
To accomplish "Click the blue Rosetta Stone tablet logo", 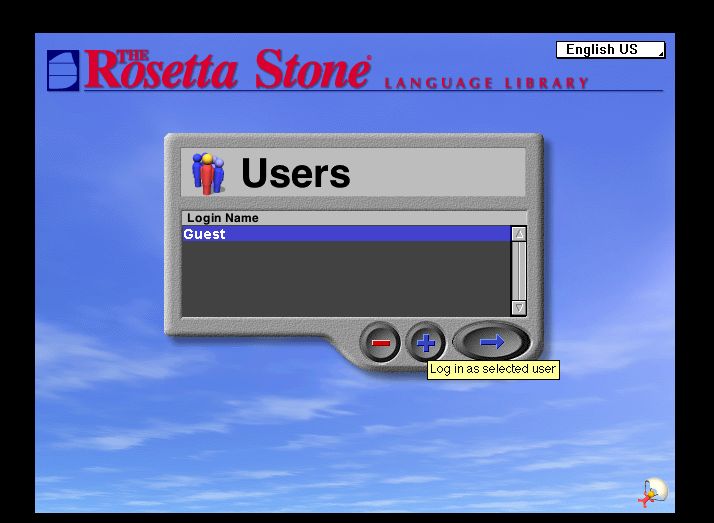I will [x=62, y=71].
